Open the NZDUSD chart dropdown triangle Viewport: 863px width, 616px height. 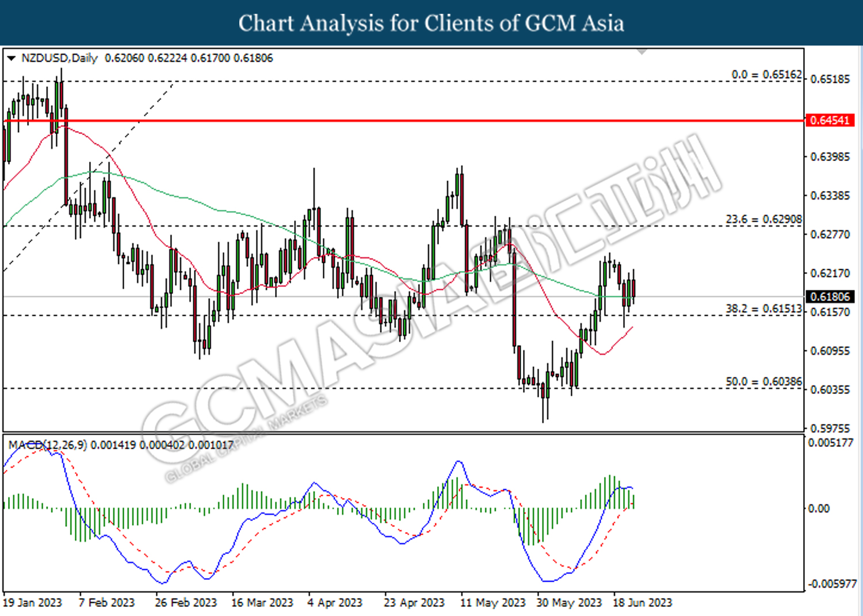tap(11, 58)
